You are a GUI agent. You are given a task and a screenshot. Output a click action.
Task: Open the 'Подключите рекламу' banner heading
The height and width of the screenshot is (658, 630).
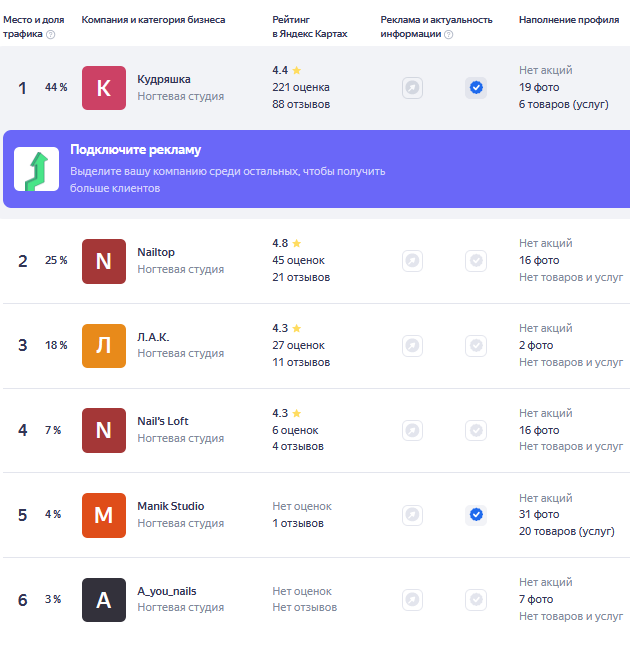point(136,150)
